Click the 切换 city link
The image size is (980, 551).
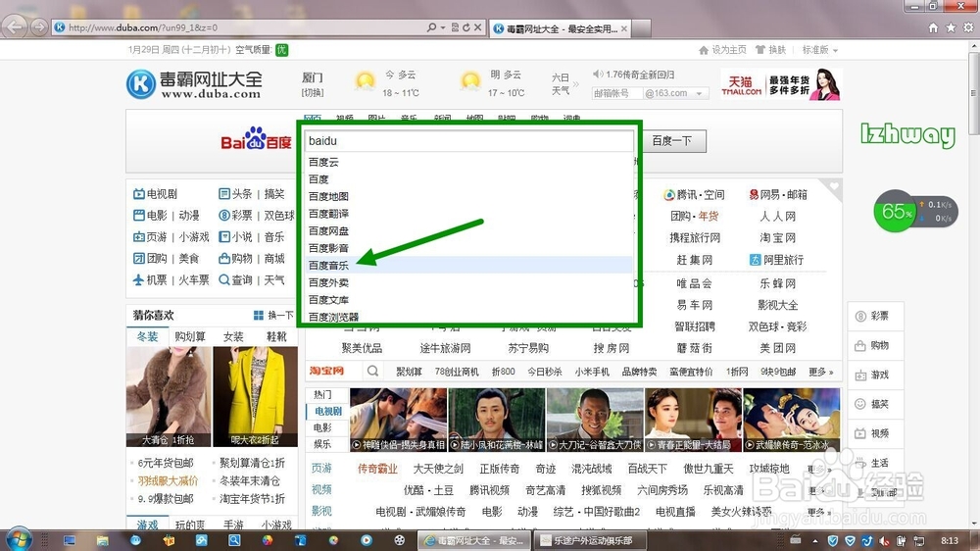tap(312, 92)
